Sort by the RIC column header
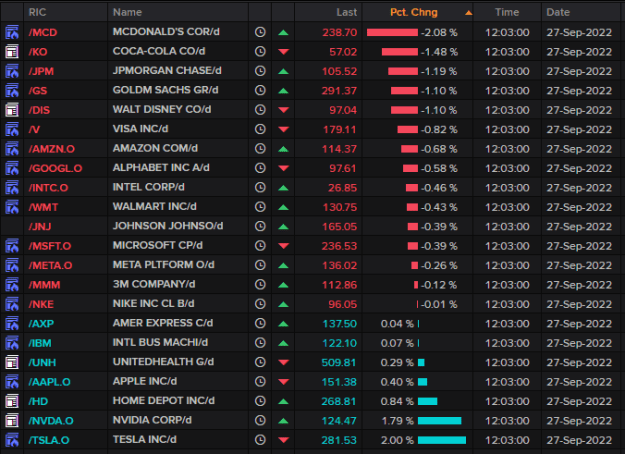 point(37,12)
